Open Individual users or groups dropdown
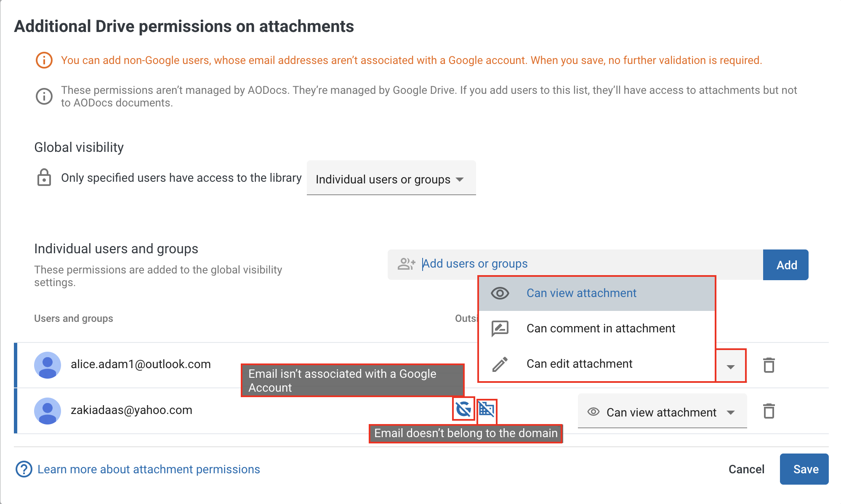Viewport: 841px width, 504px height. (391, 178)
